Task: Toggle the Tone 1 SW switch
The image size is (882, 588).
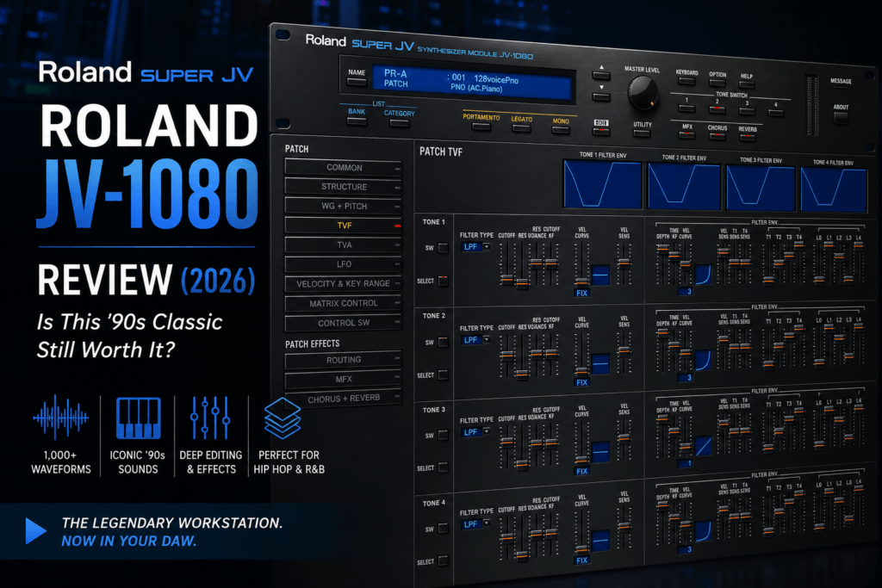Action: pos(444,248)
